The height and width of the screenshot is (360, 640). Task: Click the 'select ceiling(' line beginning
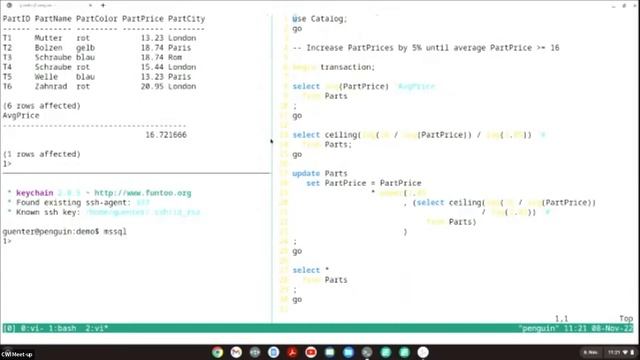coord(327,135)
